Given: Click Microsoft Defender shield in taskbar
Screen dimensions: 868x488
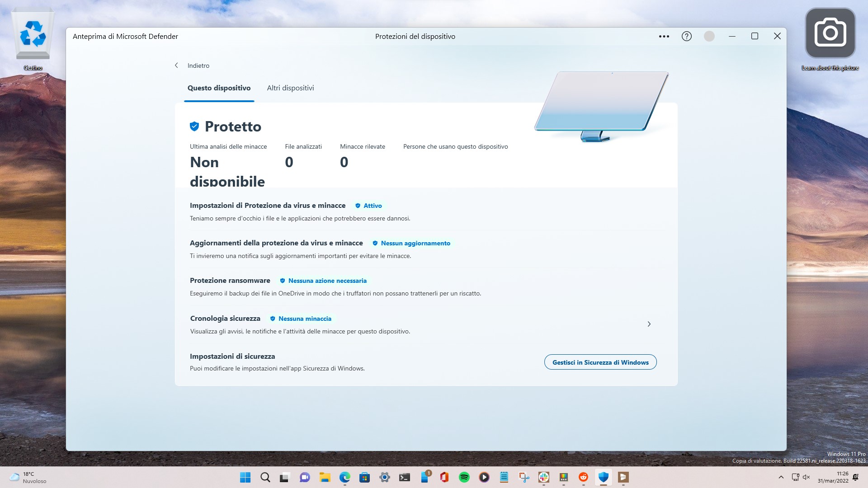Looking at the screenshot, I should pos(603,477).
